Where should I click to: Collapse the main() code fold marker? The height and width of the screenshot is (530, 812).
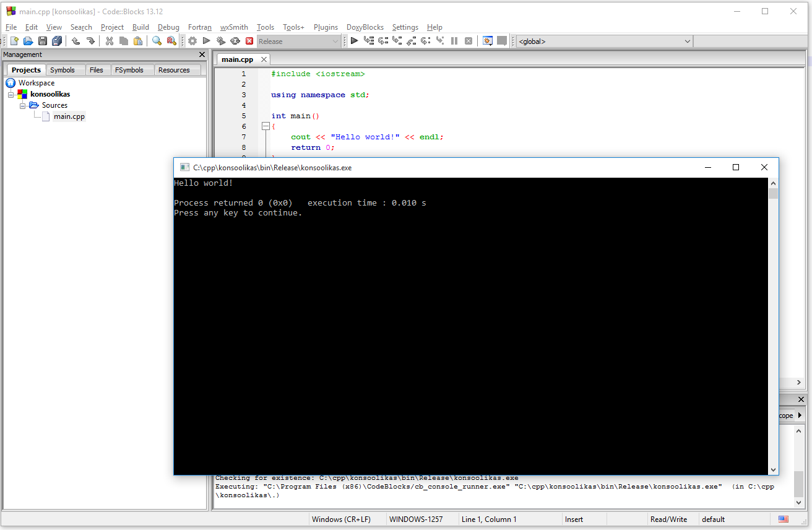coord(266,126)
